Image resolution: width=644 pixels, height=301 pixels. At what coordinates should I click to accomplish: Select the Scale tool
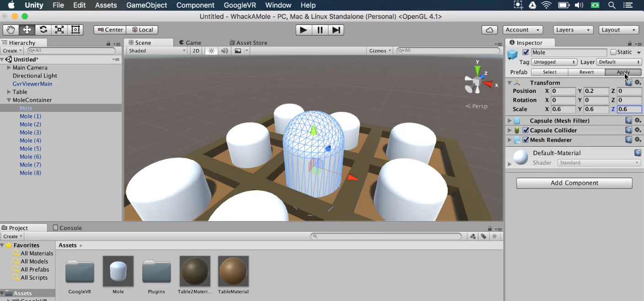[59, 29]
